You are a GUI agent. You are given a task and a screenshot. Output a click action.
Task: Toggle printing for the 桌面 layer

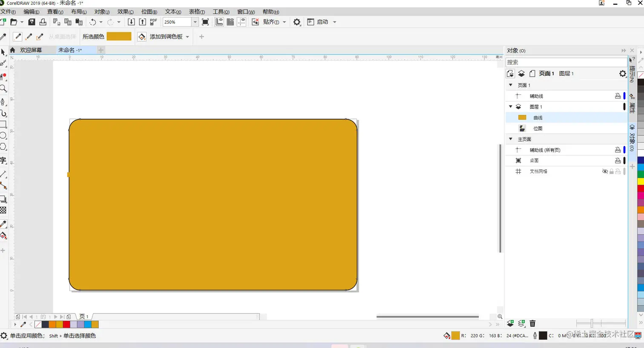618,160
